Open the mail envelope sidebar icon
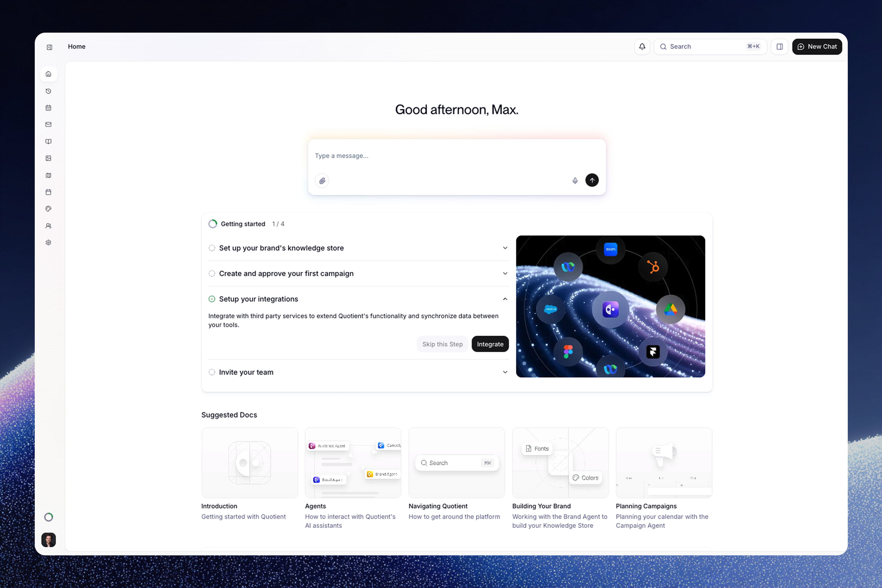 pos(48,124)
